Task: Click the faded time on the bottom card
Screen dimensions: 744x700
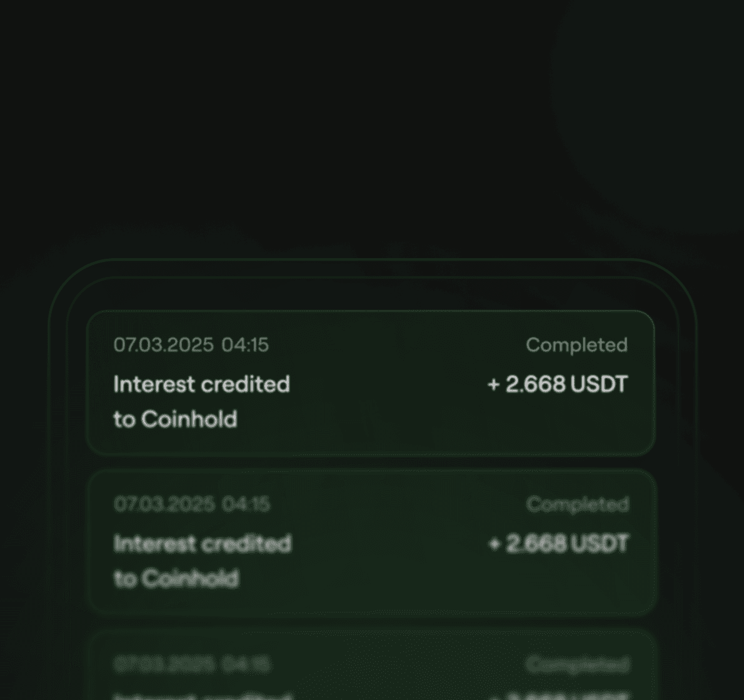Action: (246, 663)
